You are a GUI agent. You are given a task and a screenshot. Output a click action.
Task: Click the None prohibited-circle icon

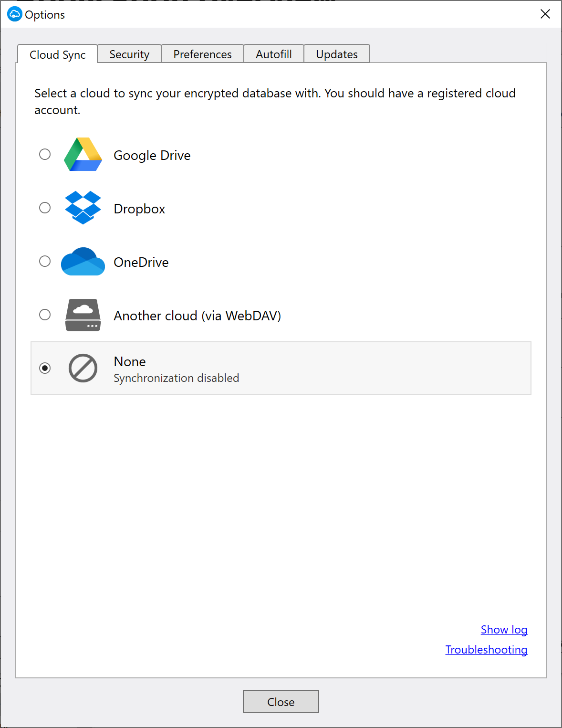83,368
